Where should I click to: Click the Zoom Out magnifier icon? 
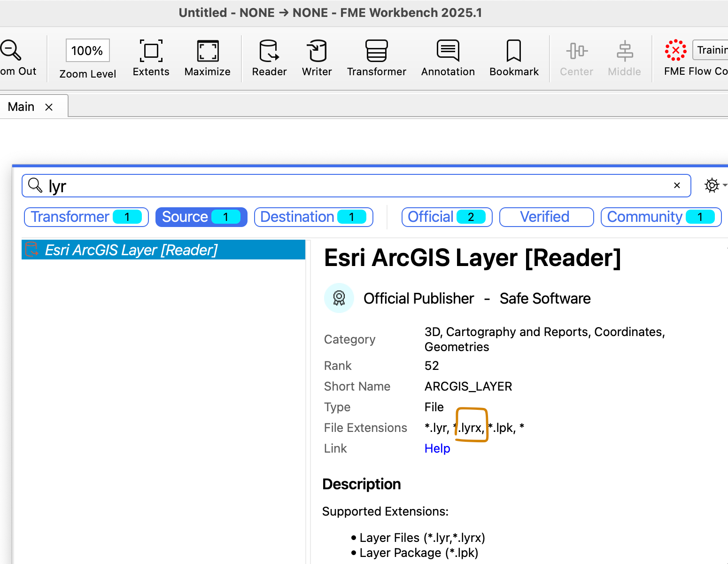10,50
